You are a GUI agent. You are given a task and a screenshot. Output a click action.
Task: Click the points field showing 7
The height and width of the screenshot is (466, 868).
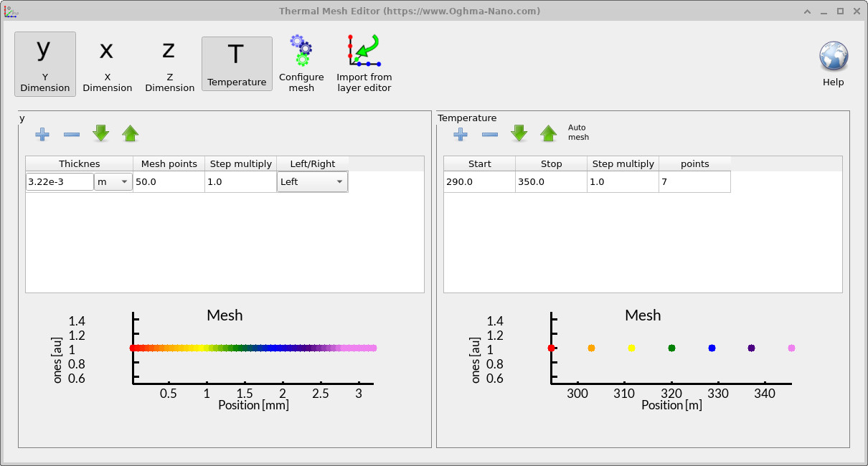(694, 181)
